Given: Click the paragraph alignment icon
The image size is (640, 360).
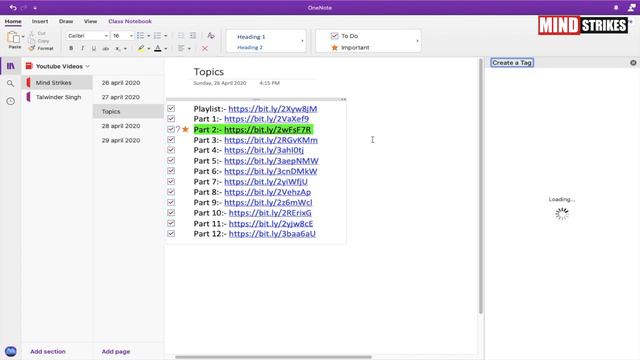Looking at the screenshot, I should [181, 49].
